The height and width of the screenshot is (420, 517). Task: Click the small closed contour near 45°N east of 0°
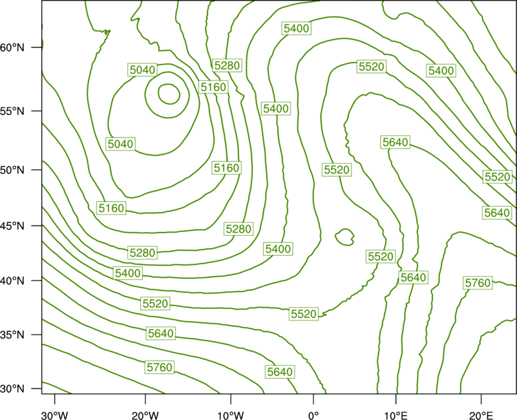344,236
